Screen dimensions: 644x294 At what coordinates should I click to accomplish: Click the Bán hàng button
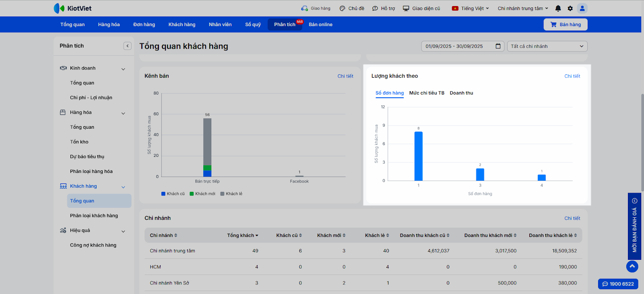coord(566,25)
